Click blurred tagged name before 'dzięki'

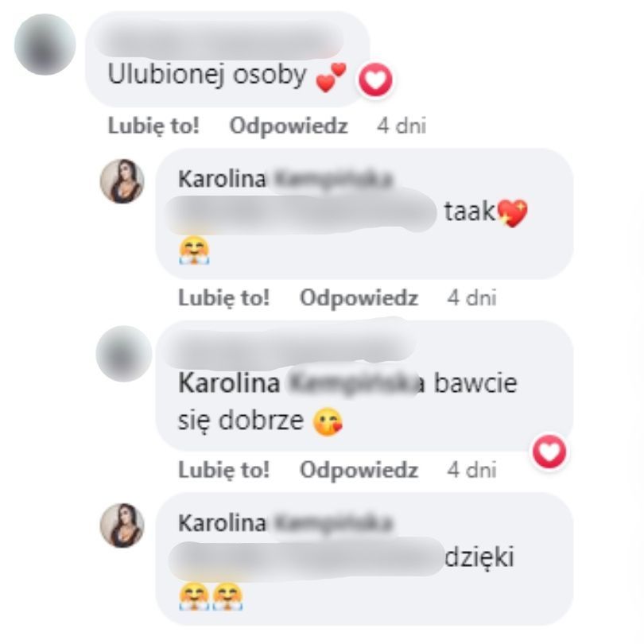[x=306, y=560]
